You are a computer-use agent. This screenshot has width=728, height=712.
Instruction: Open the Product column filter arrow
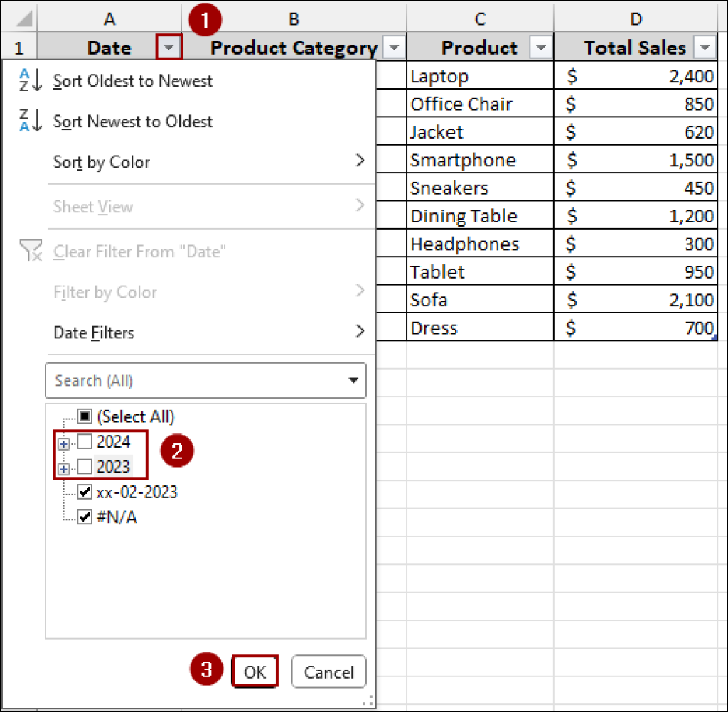coord(541,47)
